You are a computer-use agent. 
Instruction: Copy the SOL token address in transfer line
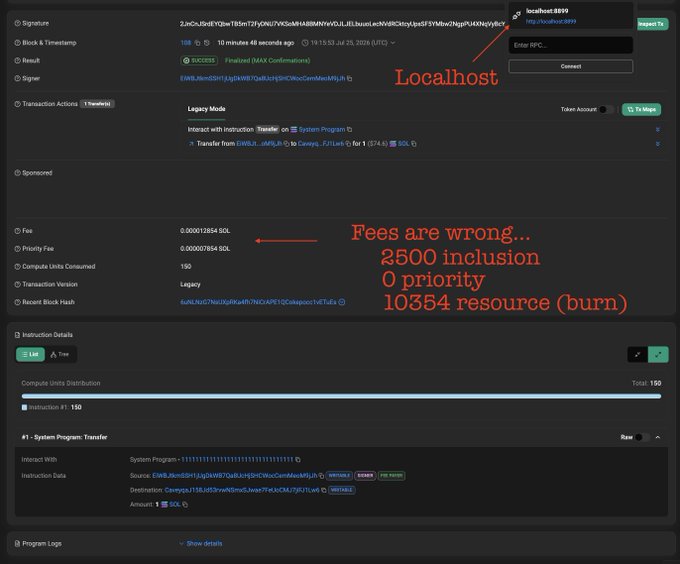(x=414, y=144)
